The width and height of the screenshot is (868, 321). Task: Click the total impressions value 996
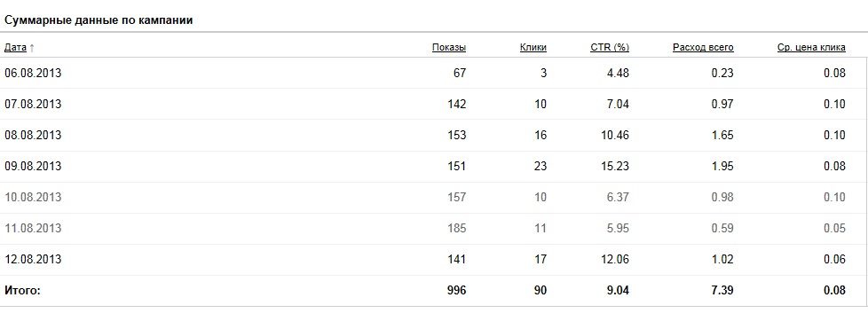457,290
